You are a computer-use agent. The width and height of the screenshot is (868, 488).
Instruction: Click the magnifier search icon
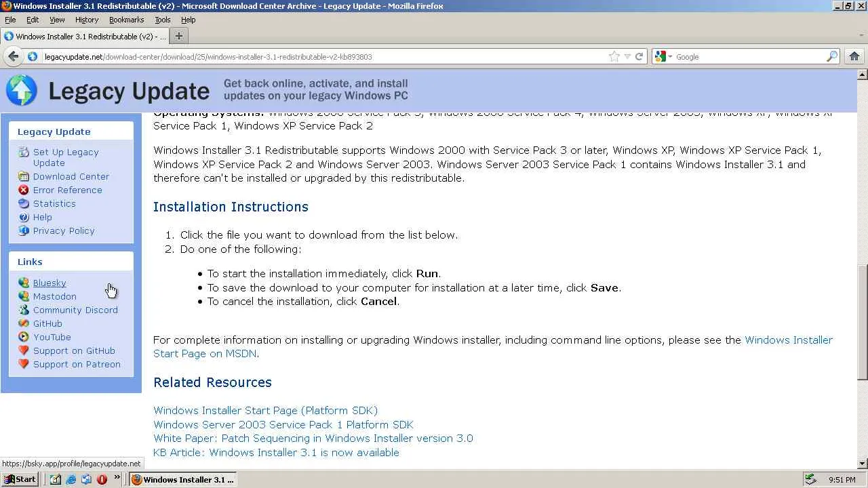click(x=832, y=57)
